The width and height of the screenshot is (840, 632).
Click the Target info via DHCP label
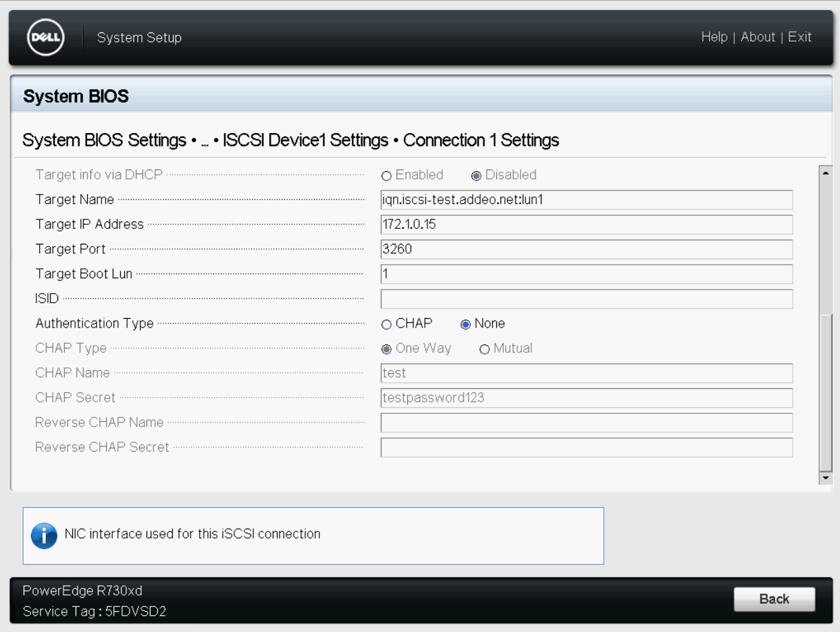pyautogui.click(x=99, y=175)
